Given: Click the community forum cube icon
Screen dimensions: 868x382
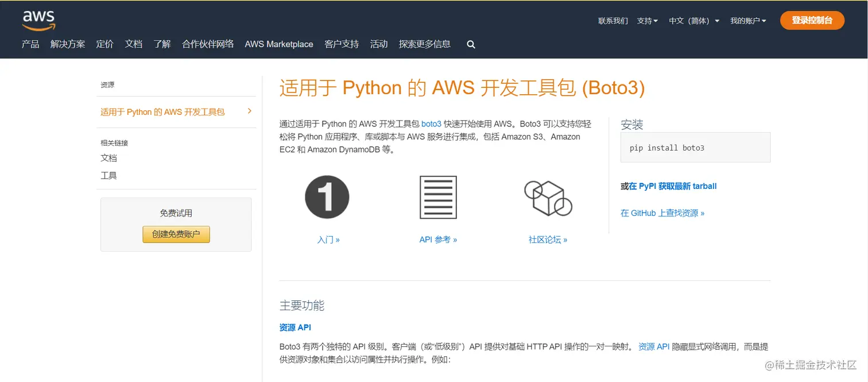Looking at the screenshot, I should [548, 198].
